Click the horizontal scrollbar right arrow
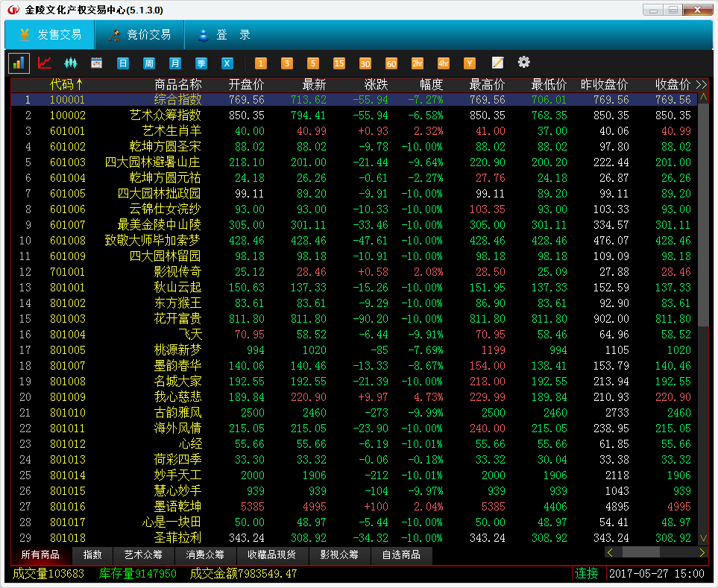718x588 pixels. [702, 553]
